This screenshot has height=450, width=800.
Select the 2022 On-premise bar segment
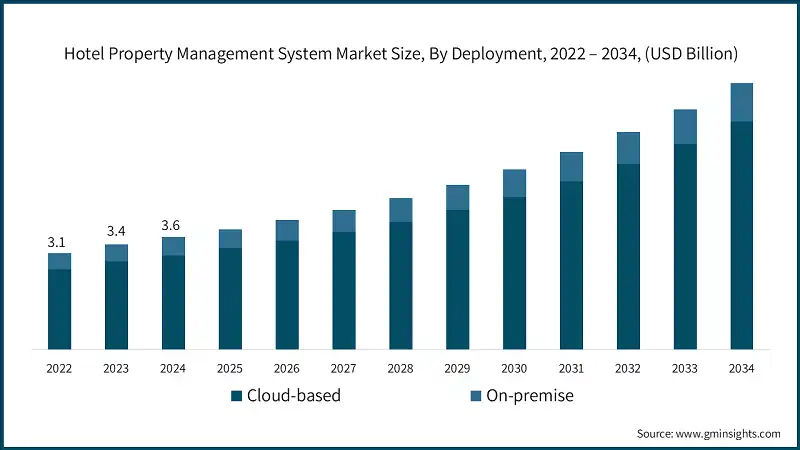click(60, 261)
